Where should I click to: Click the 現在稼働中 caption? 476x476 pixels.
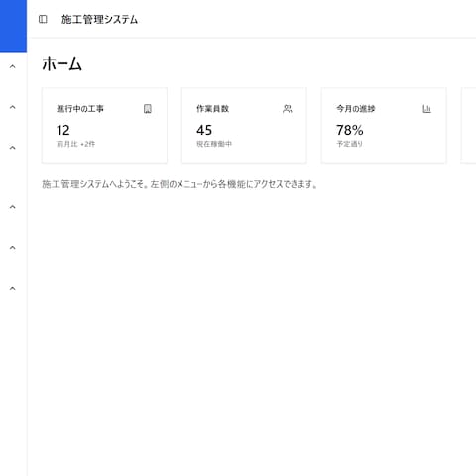tap(214, 144)
